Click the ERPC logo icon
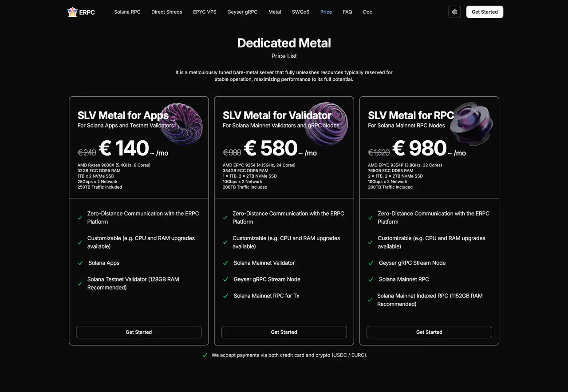This screenshot has height=392, width=568. [73, 12]
